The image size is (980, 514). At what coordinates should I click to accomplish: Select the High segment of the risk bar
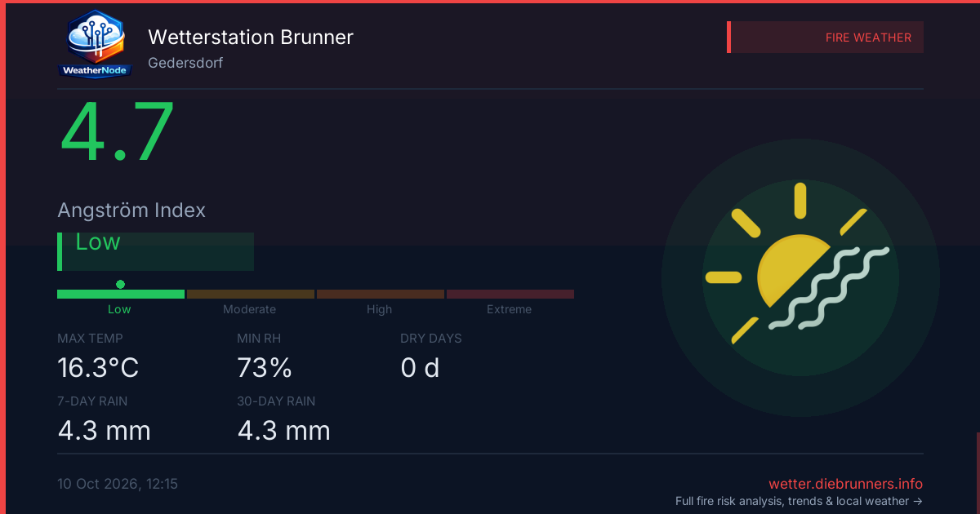381,294
